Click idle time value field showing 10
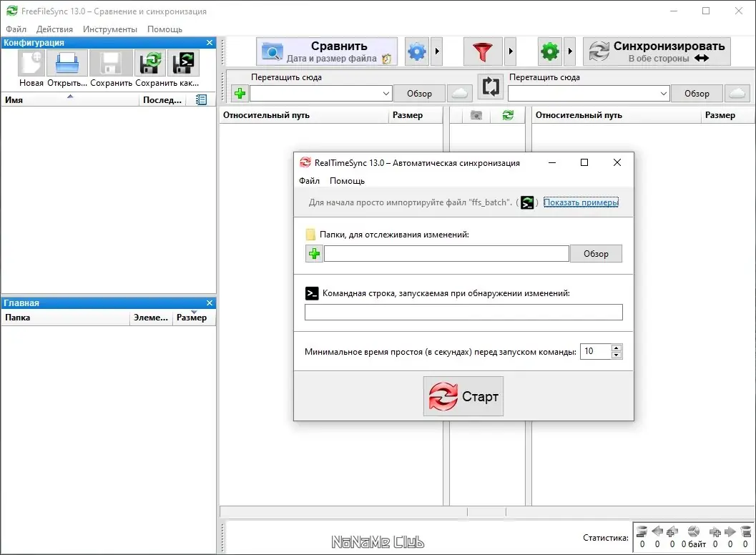This screenshot has width=756, height=555. 596,351
